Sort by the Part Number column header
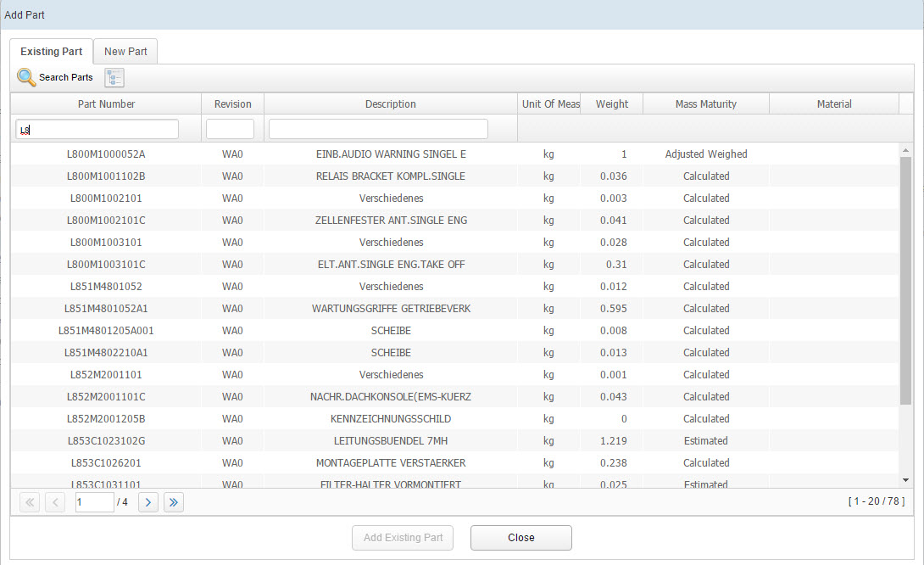Image resolution: width=924 pixels, height=565 pixels. [x=106, y=104]
